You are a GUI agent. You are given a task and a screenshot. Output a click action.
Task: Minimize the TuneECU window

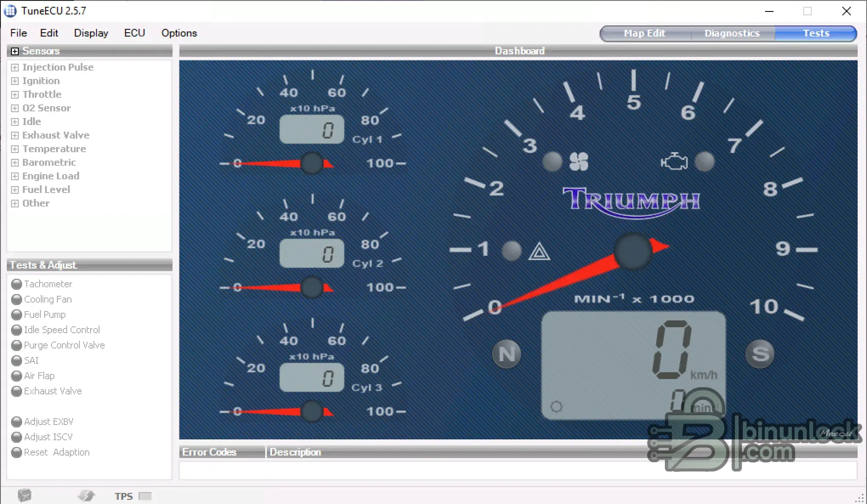[x=769, y=11]
